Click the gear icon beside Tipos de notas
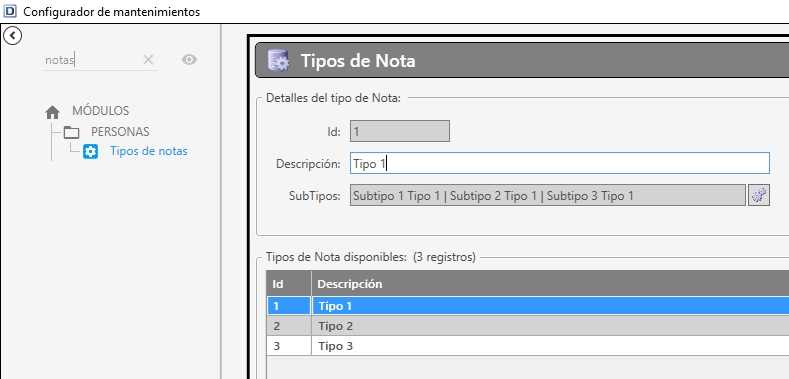Image resolution: width=789 pixels, height=379 pixels. pyautogui.click(x=91, y=151)
